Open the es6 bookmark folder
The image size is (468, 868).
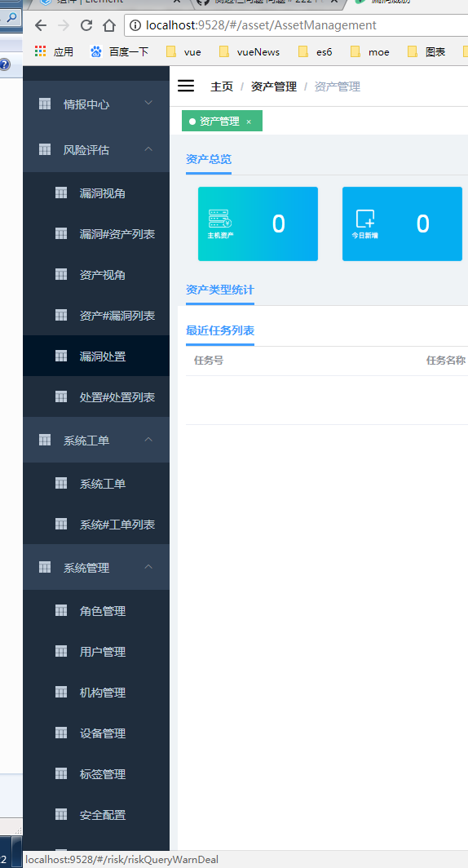pos(315,52)
